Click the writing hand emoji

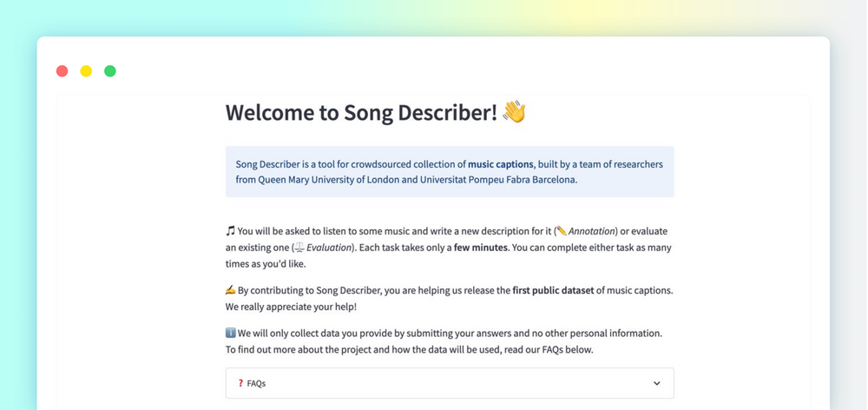pyautogui.click(x=230, y=290)
